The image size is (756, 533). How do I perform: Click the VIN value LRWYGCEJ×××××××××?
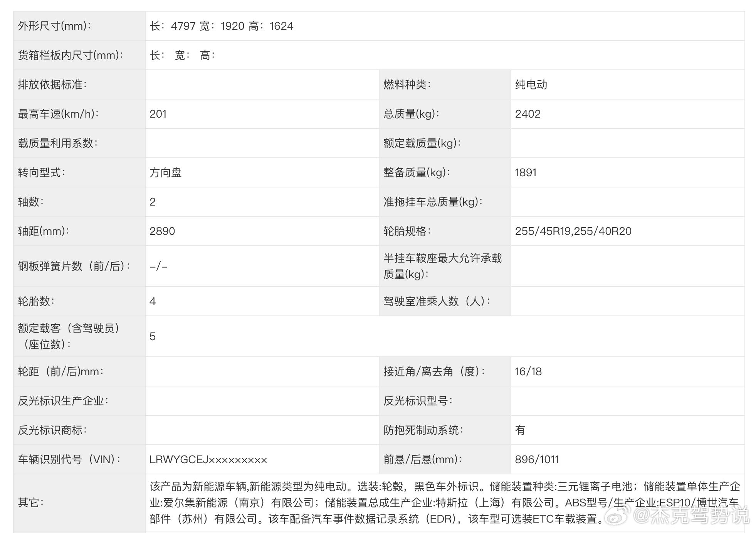(x=208, y=459)
